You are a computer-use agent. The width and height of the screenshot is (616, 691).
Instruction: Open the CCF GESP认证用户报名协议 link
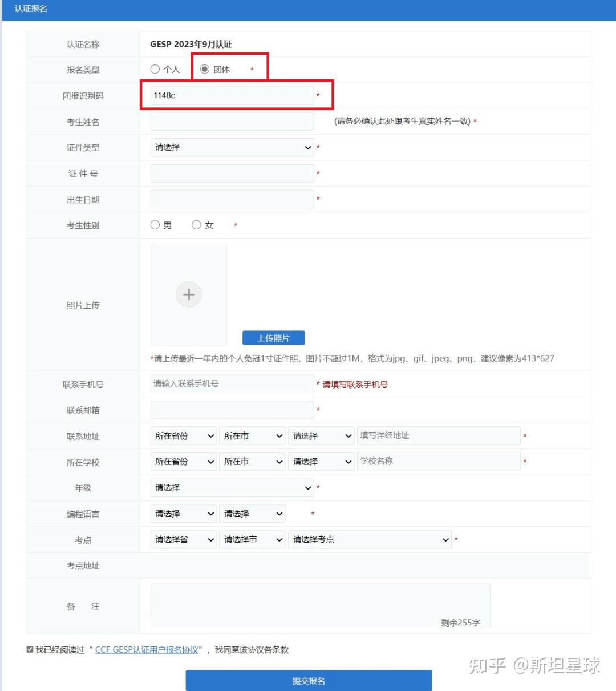pos(147,649)
